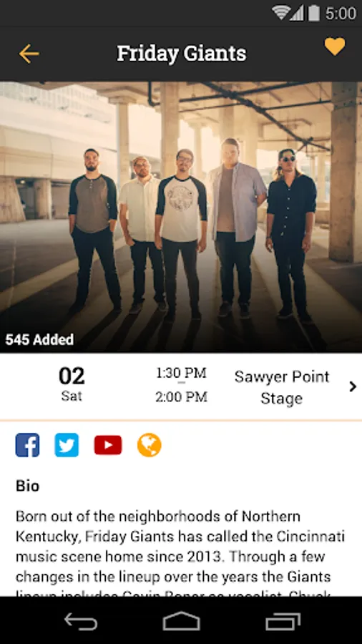This screenshot has height=644, width=362.
Task: Open the website globe icon
Action: 149,445
